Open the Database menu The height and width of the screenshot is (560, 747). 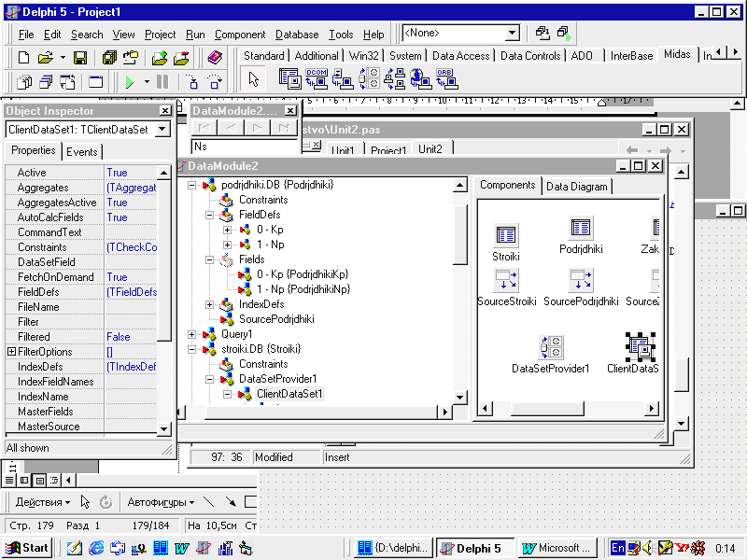(297, 35)
